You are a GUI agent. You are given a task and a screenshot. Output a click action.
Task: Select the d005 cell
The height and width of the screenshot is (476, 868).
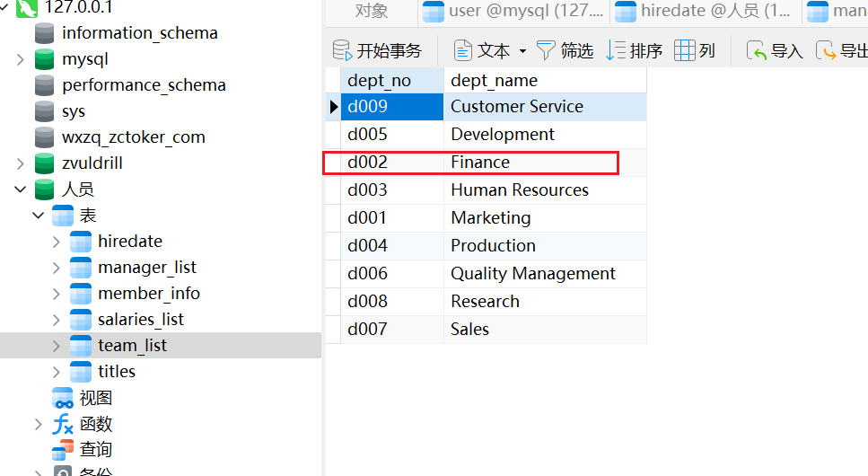(392, 135)
